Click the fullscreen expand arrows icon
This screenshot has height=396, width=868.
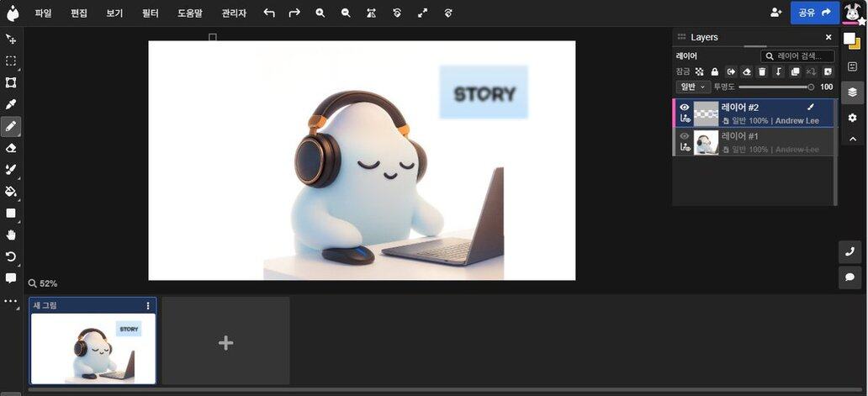(x=422, y=13)
